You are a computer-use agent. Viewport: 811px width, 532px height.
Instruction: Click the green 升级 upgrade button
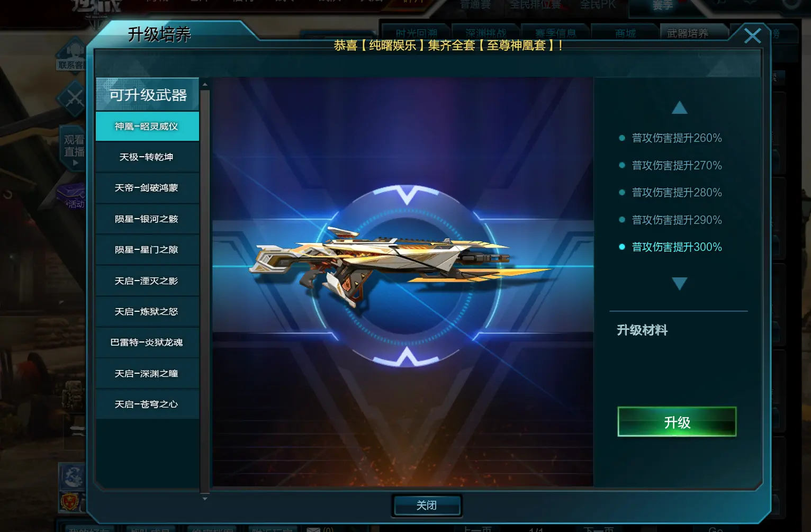coord(677,422)
